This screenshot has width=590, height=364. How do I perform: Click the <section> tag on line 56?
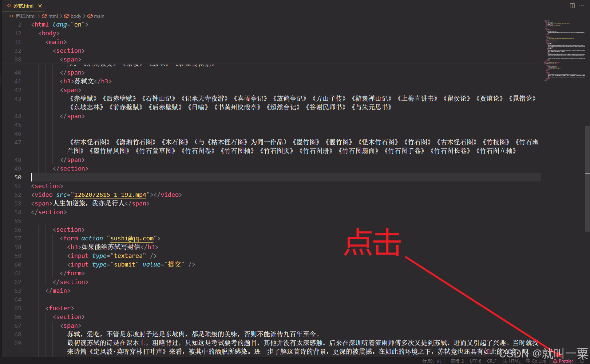[x=68, y=229]
